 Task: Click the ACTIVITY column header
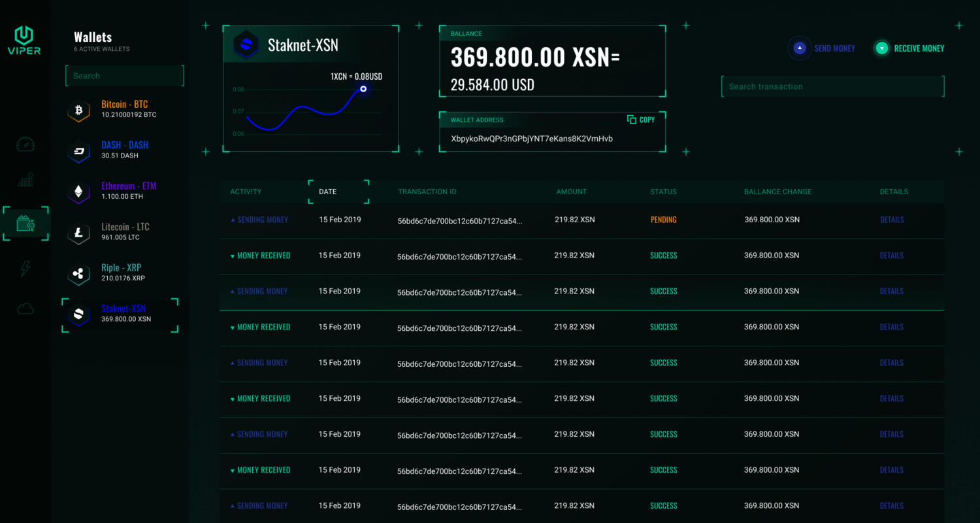click(246, 192)
